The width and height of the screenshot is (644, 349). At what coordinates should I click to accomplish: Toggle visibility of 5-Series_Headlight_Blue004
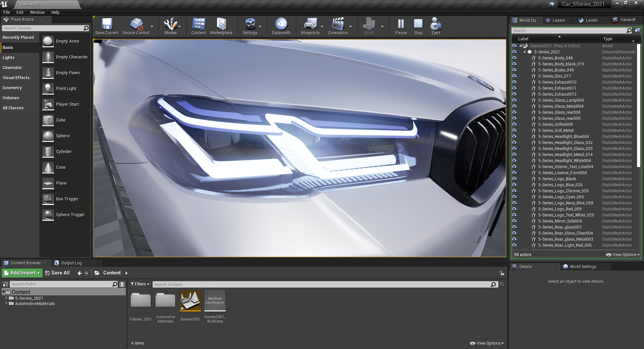point(514,136)
